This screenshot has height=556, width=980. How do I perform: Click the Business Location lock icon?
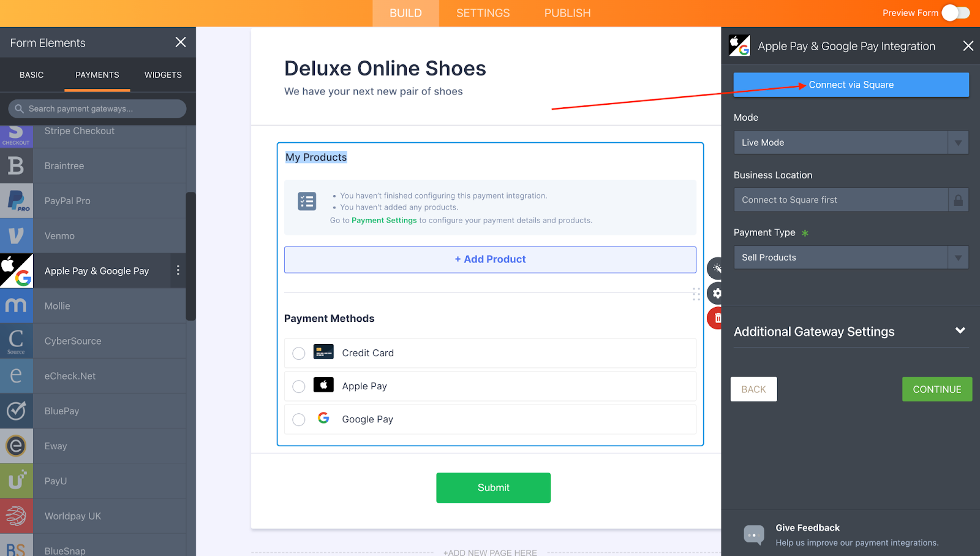click(959, 200)
